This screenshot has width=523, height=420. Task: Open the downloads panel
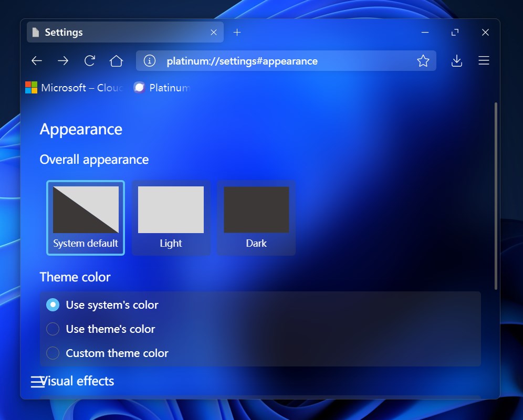coord(457,61)
